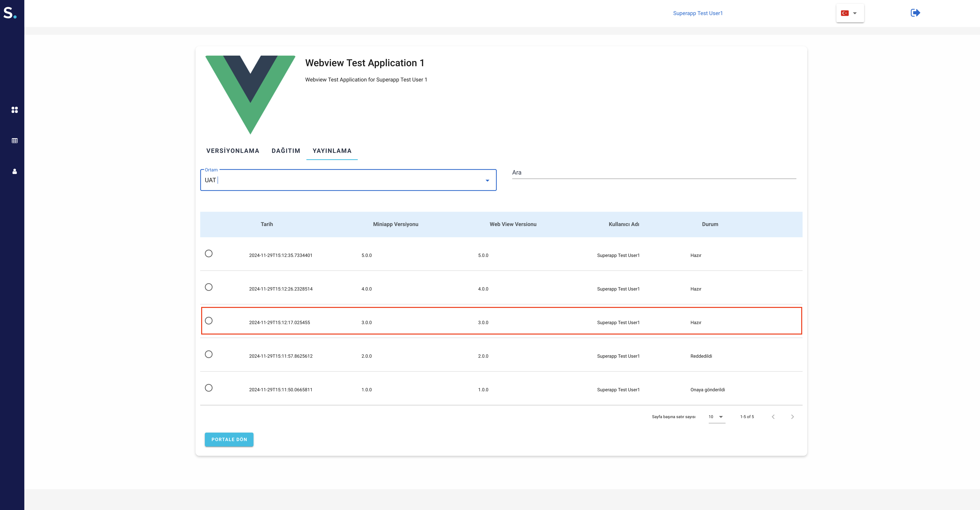Viewport: 980px width, 510px height.
Task: Select radio button for version 5.0.0
Action: (x=209, y=254)
